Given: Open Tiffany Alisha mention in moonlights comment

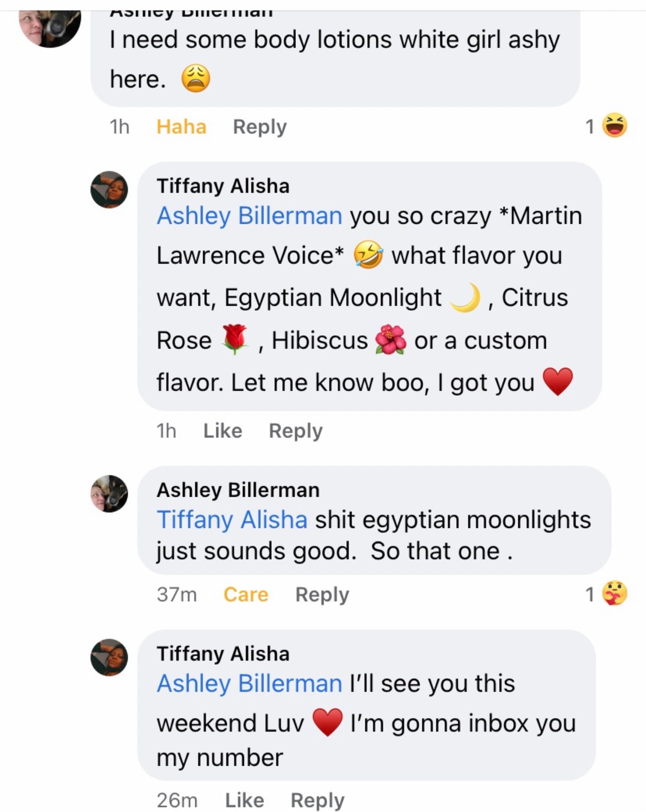Looking at the screenshot, I should (232, 519).
